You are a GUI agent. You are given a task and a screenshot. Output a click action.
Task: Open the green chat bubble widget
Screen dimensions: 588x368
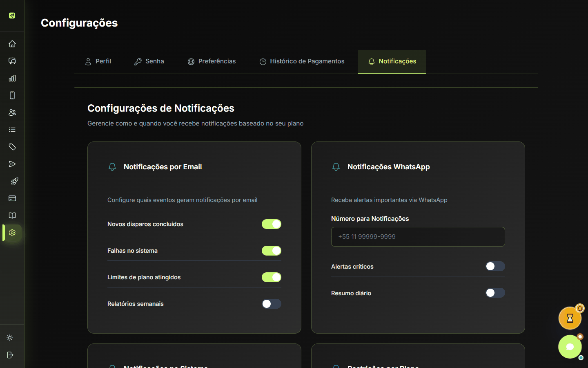570,347
